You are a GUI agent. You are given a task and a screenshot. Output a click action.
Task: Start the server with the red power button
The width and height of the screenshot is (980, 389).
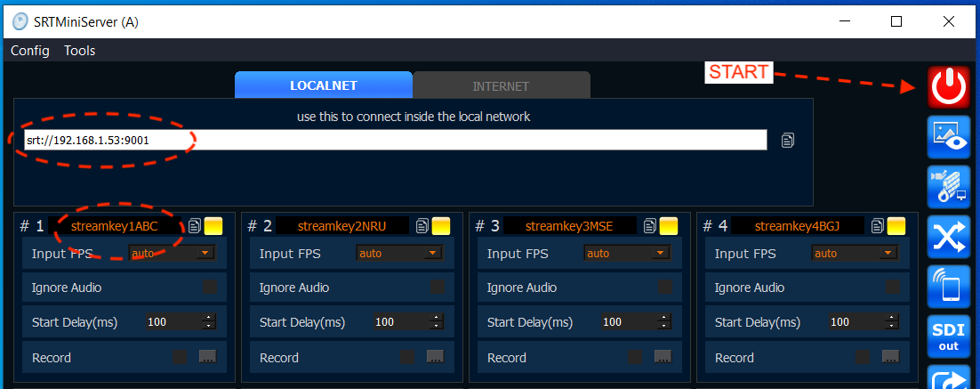[x=949, y=85]
